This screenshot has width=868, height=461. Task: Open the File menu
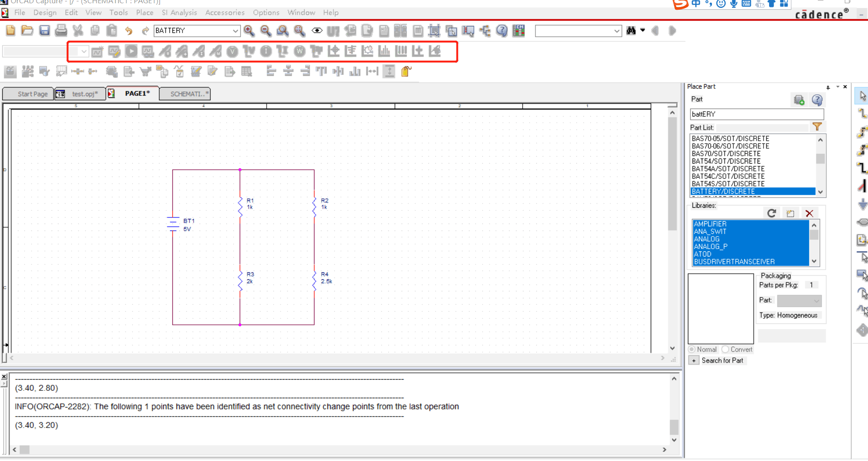point(20,13)
